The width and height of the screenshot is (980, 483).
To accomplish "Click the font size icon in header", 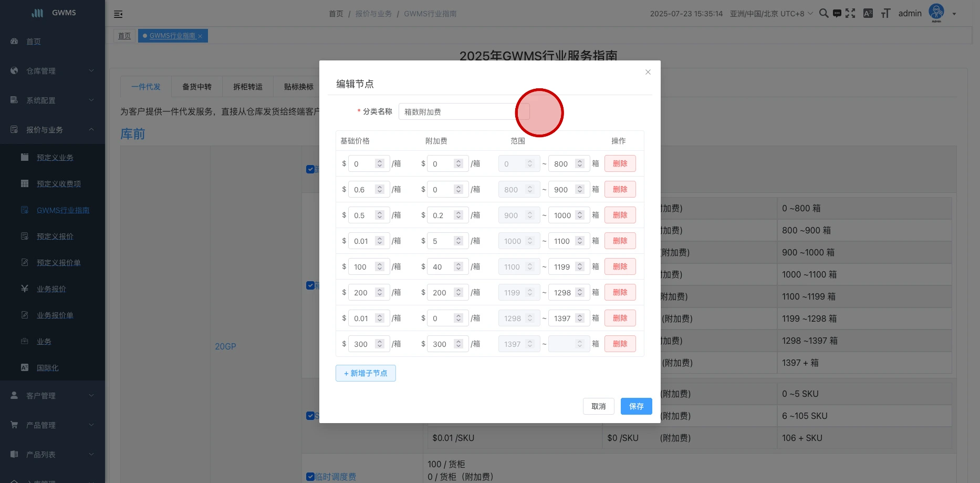I will coord(885,14).
